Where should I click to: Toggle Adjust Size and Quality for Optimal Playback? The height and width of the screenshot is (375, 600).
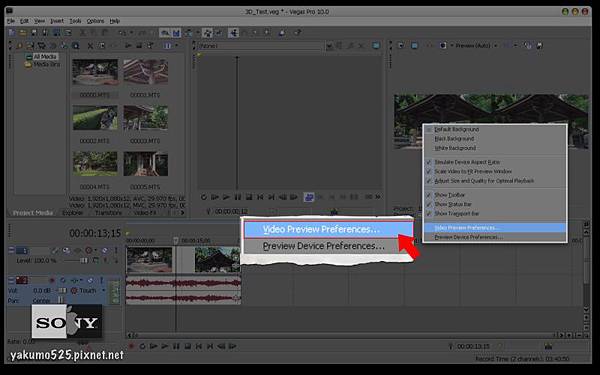pos(495,181)
